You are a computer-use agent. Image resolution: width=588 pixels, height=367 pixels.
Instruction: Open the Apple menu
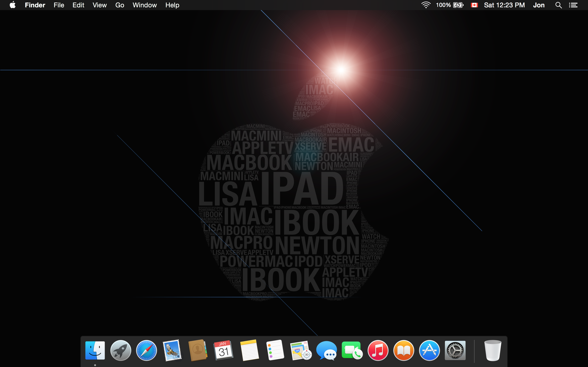[x=13, y=5]
